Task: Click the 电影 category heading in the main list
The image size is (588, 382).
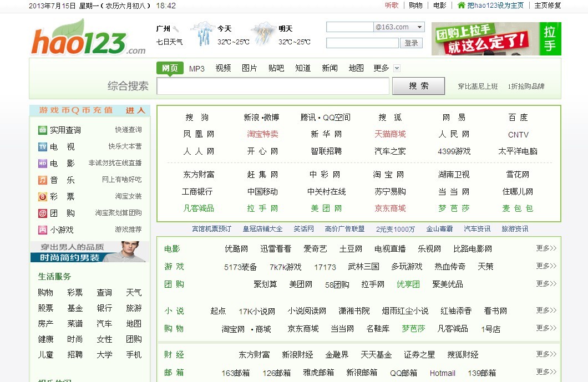Action: click(x=172, y=249)
